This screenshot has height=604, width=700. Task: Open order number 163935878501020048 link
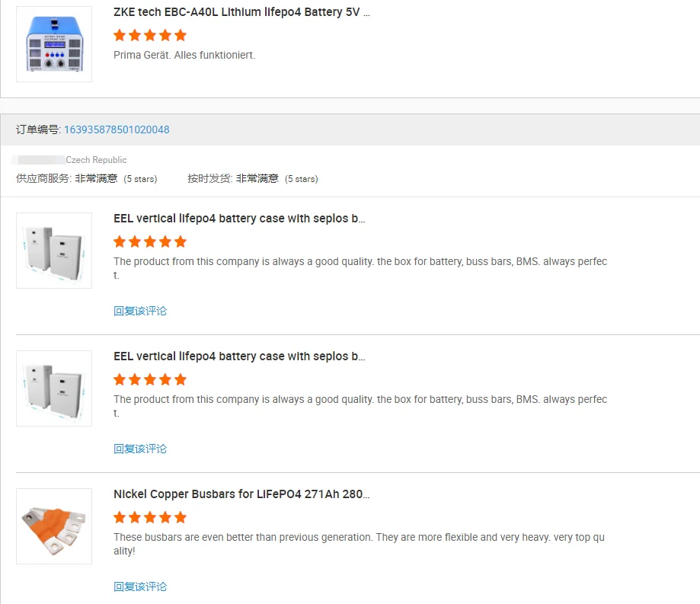pos(117,129)
